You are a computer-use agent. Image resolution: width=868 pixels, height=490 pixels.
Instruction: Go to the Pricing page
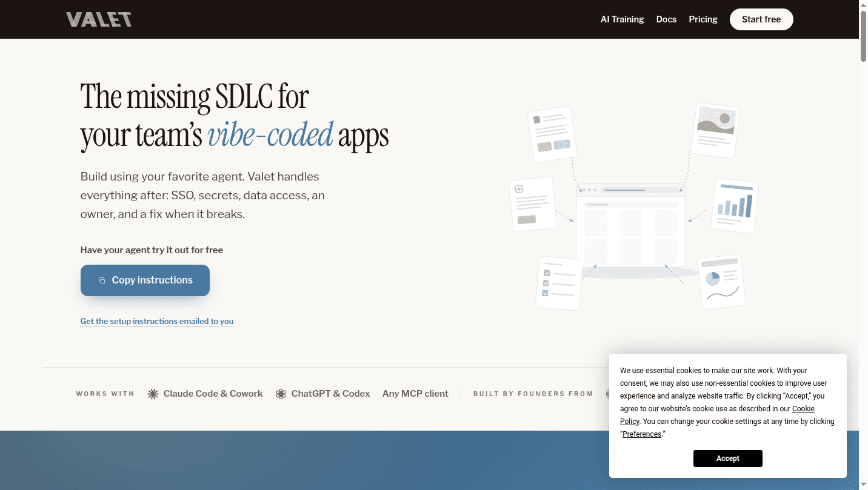click(703, 19)
